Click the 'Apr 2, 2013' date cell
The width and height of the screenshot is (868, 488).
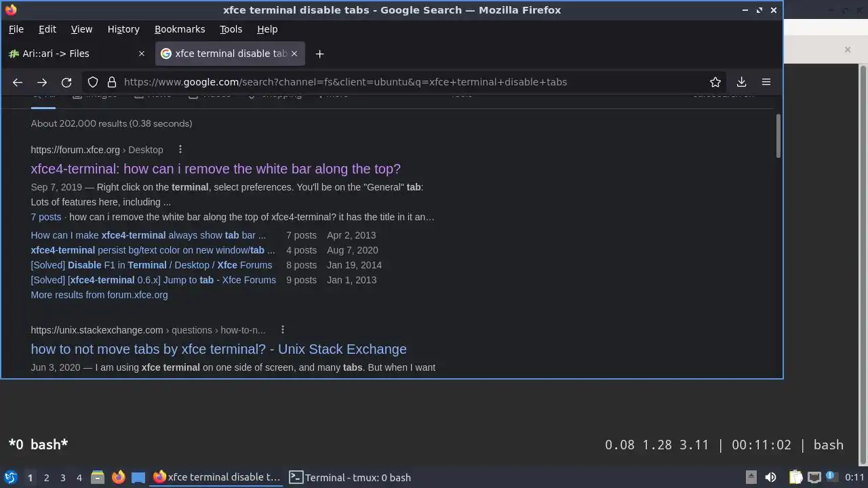point(351,235)
